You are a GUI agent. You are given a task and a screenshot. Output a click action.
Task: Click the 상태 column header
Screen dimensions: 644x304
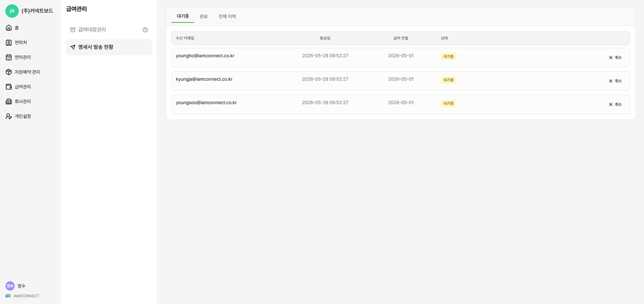tap(444, 38)
